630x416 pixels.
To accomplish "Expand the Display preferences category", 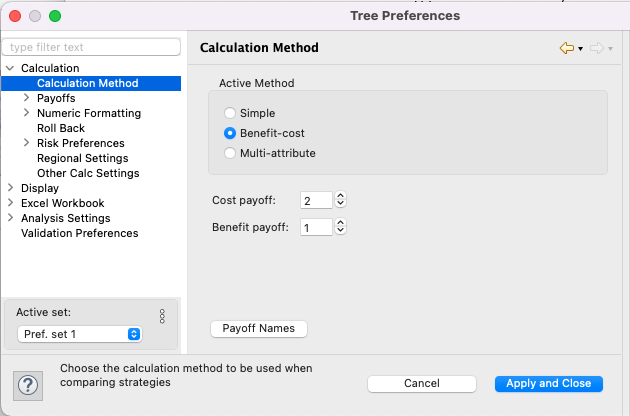I will click(10, 188).
